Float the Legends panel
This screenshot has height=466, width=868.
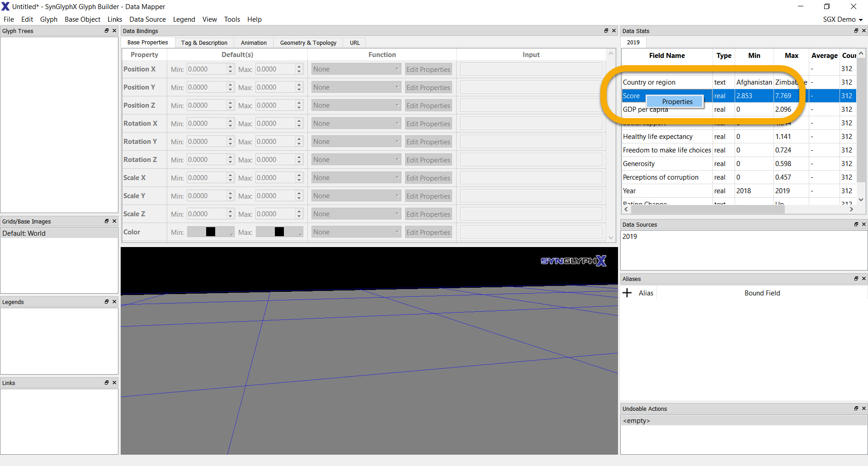coord(107,302)
